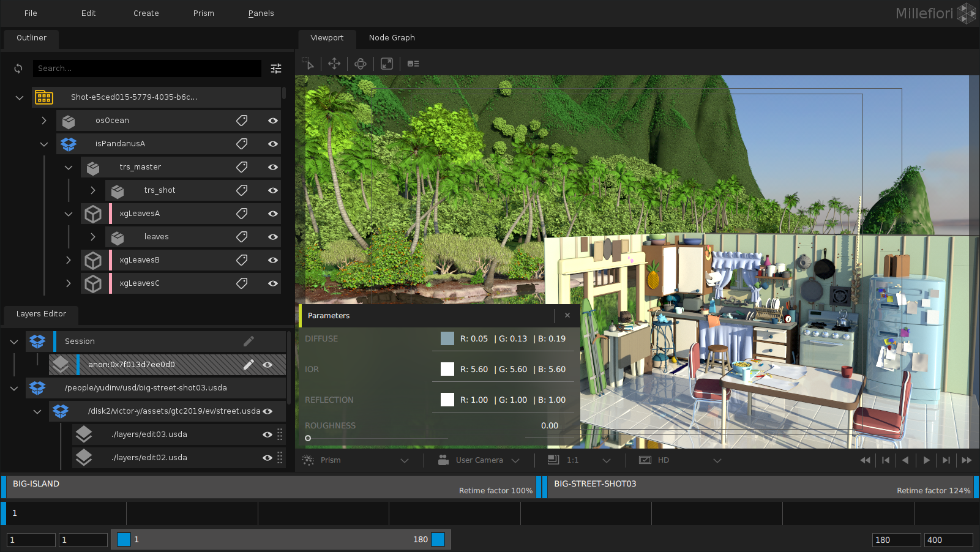
Task: Collapse the Shot root tree item
Action: (20, 97)
